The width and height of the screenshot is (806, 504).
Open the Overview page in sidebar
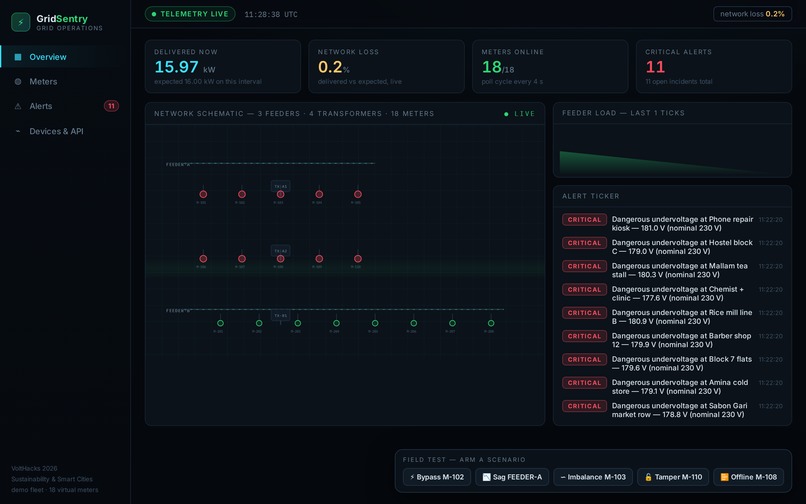pyautogui.click(x=65, y=57)
